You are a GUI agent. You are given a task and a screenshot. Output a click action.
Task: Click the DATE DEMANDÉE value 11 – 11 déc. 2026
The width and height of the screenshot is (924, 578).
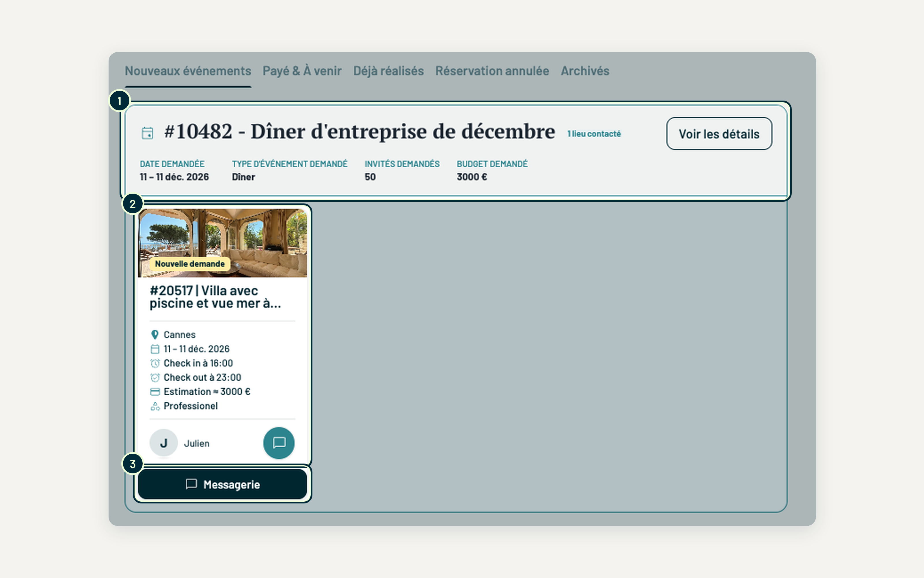(174, 177)
